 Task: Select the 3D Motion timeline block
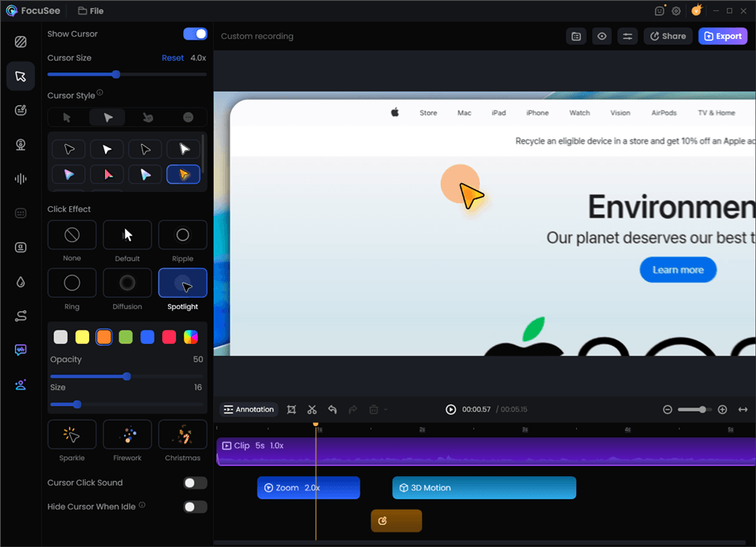[x=484, y=487]
